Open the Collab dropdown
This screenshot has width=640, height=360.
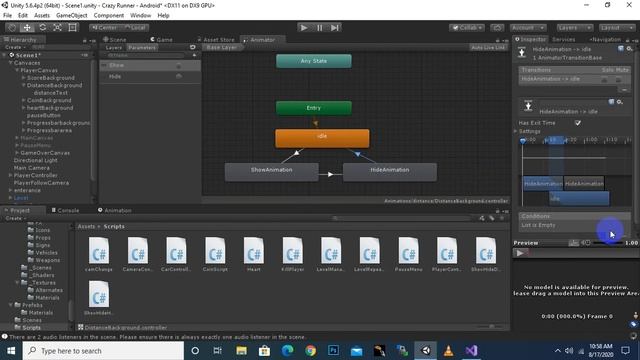click(x=467, y=28)
